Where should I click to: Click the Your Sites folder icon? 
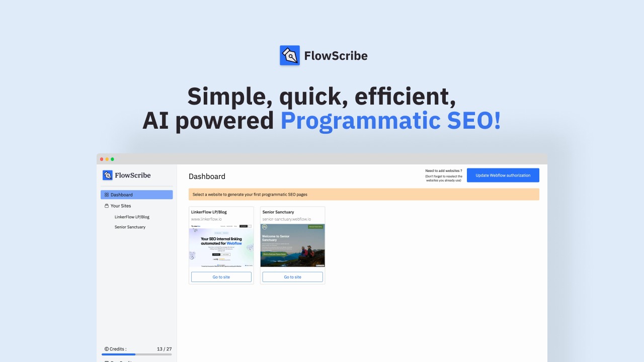click(107, 206)
